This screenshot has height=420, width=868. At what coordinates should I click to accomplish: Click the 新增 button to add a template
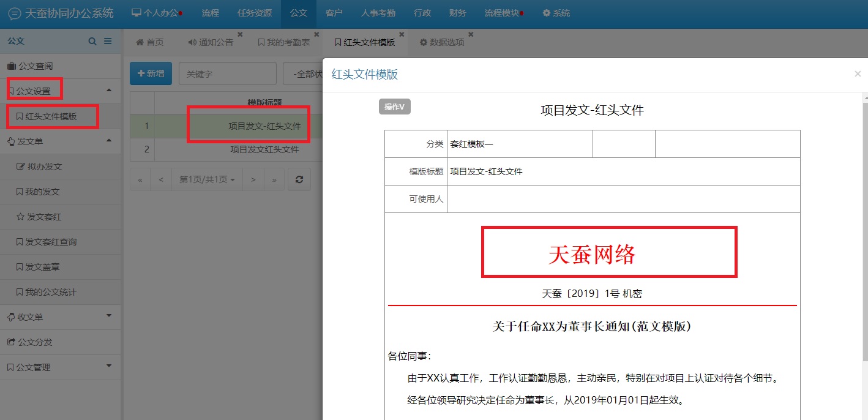click(151, 73)
